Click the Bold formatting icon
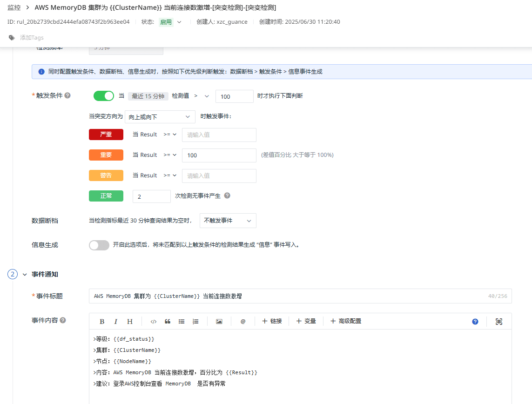The width and height of the screenshot is (532, 404). (x=102, y=322)
